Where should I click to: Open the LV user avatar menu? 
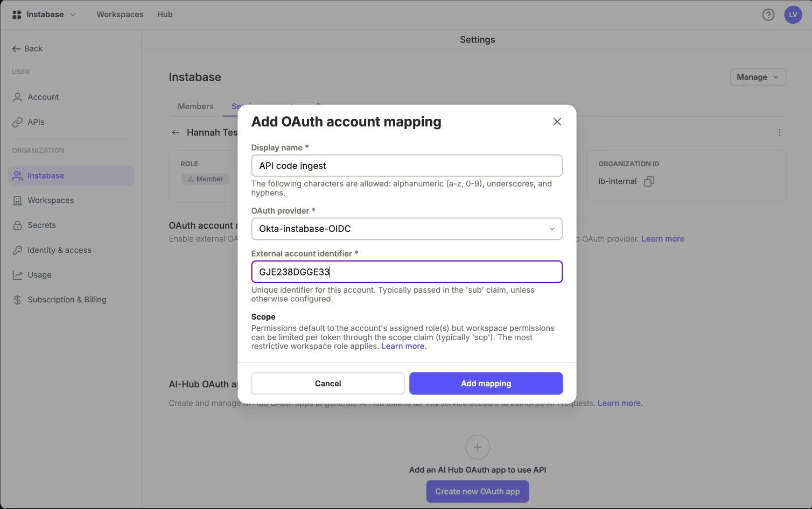tap(793, 15)
